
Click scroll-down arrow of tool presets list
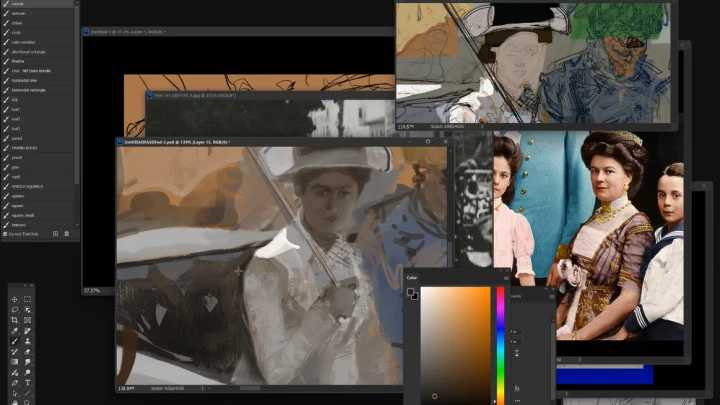tap(77, 225)
